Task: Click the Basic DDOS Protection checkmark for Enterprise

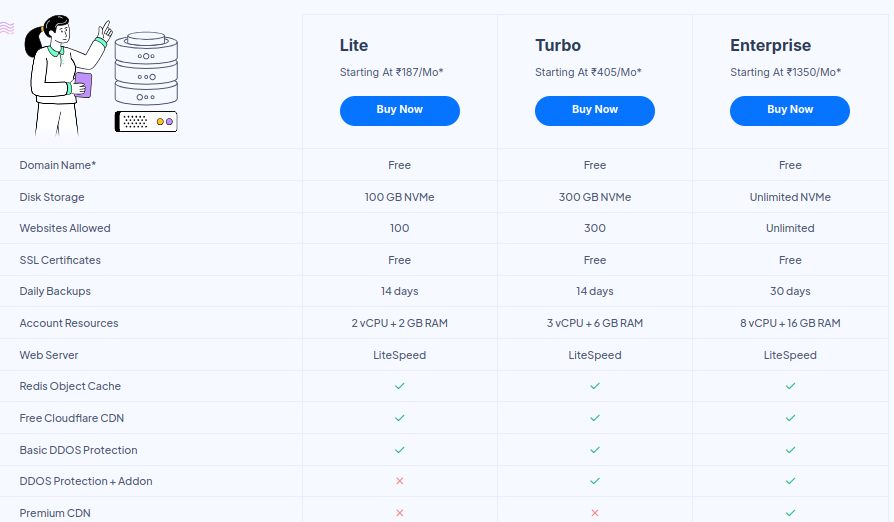Action: click(x=790, y=450)
